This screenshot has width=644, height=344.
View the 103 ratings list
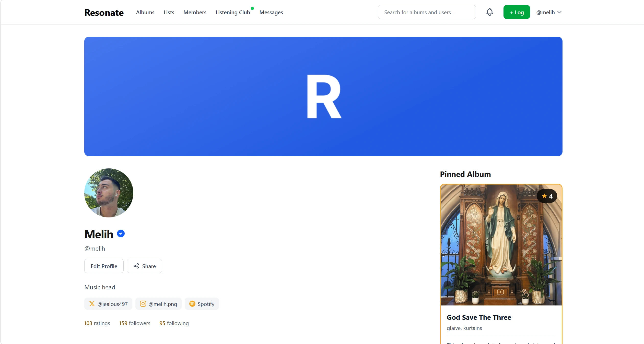tap(97, 323)
